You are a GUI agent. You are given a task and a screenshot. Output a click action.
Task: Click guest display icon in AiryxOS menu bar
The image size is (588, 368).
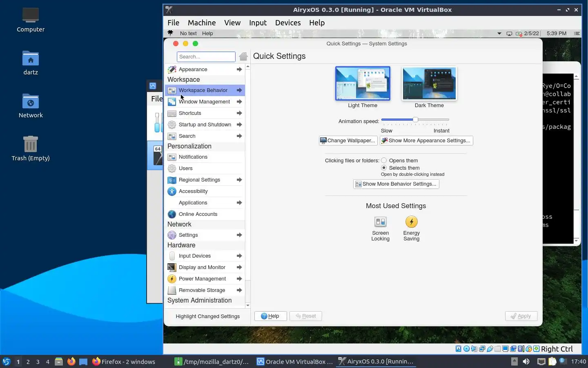[x=509, y=34]
